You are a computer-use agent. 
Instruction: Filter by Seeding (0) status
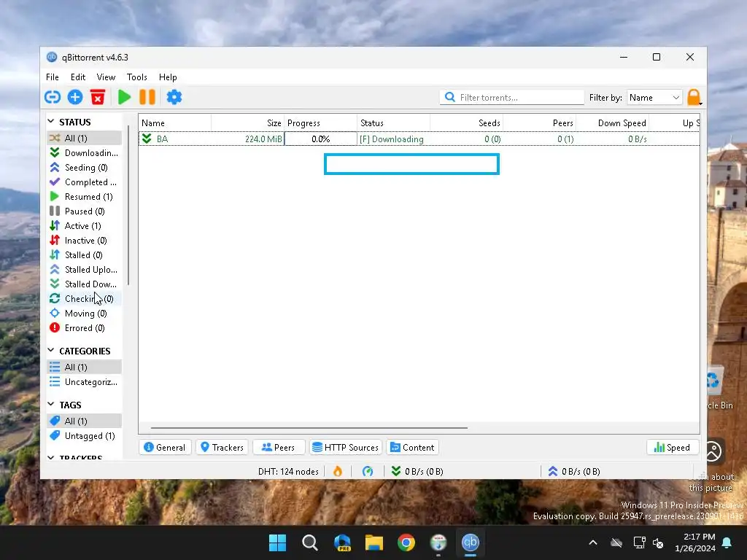tap(85, 168)
